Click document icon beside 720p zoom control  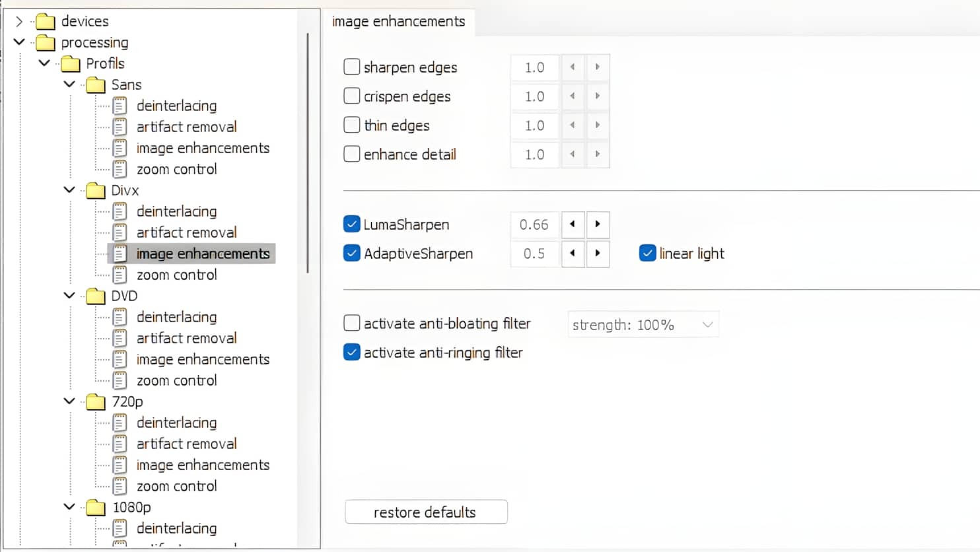tap(120, 486)
